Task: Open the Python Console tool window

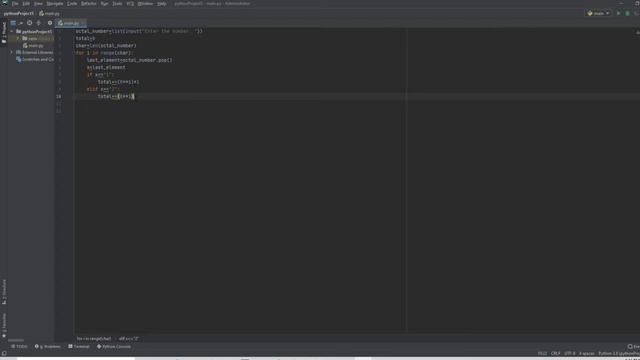Action: click(114, 347)
